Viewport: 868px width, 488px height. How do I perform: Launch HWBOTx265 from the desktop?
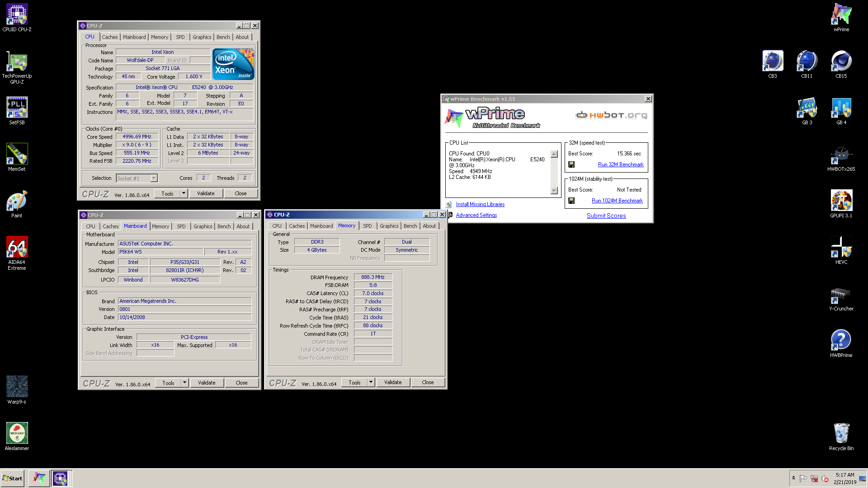pyautogui.click(x=841, y=157)
